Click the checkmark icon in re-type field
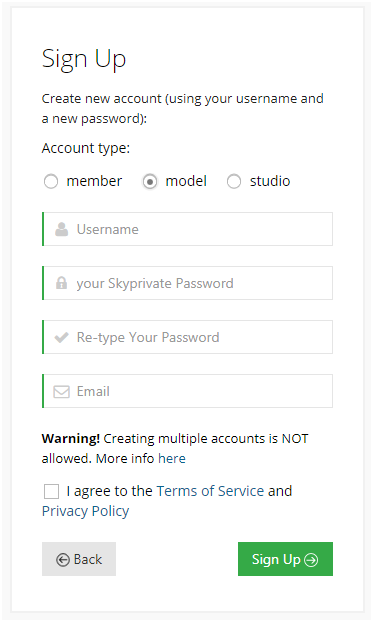Image resolution: width=373 pixels, height=622 pixels. coord(62,338)
